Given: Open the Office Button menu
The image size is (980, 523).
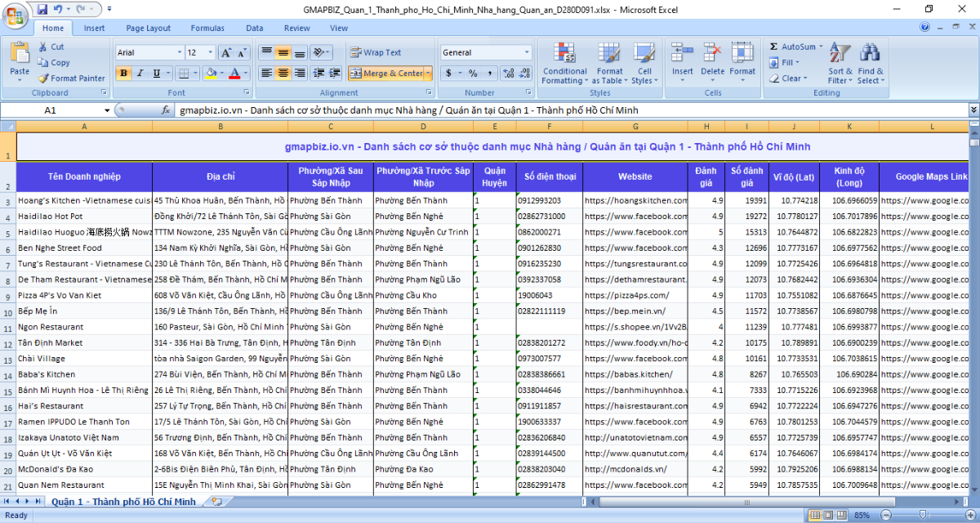Looking at the screenshot, I should (x=15, y=16).
